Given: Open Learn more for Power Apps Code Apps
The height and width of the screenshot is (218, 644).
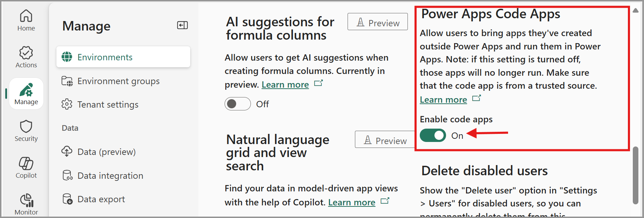Looking at the screenshot, I should 443,100.
